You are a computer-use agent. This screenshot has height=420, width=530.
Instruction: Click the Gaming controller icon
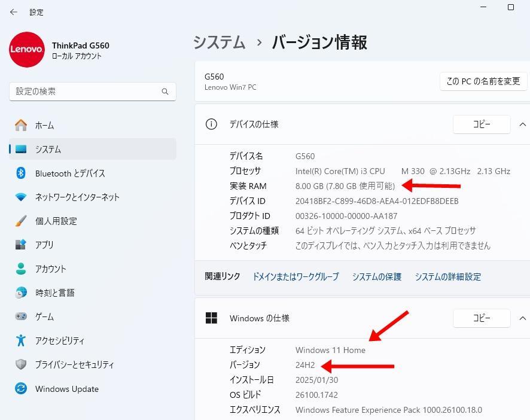point(21,316)
